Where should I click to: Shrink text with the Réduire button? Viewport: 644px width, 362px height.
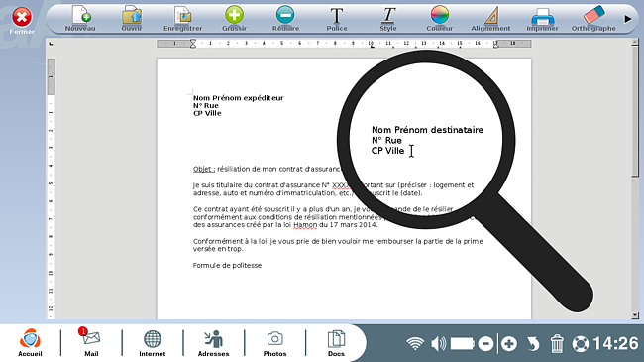pos(285,19)
